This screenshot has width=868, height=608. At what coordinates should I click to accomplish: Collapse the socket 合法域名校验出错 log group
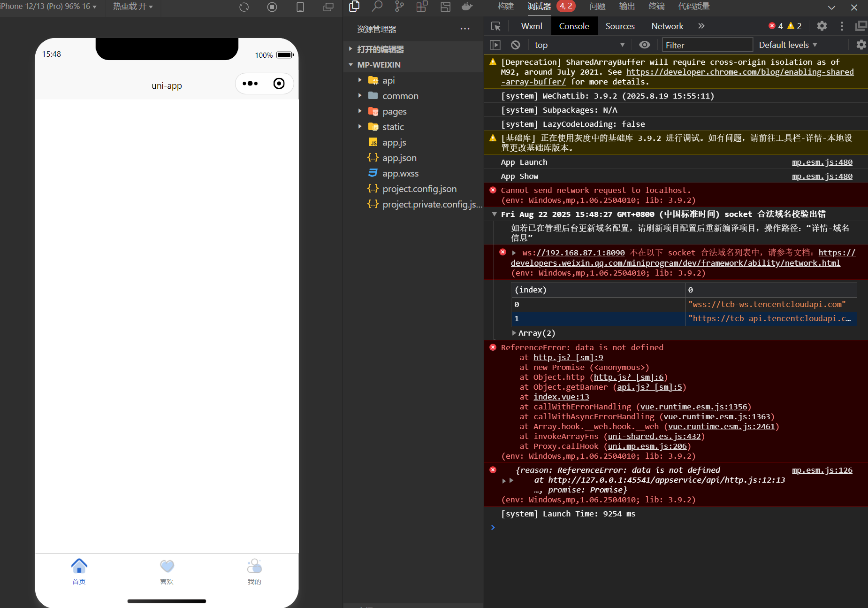point(494,214)
